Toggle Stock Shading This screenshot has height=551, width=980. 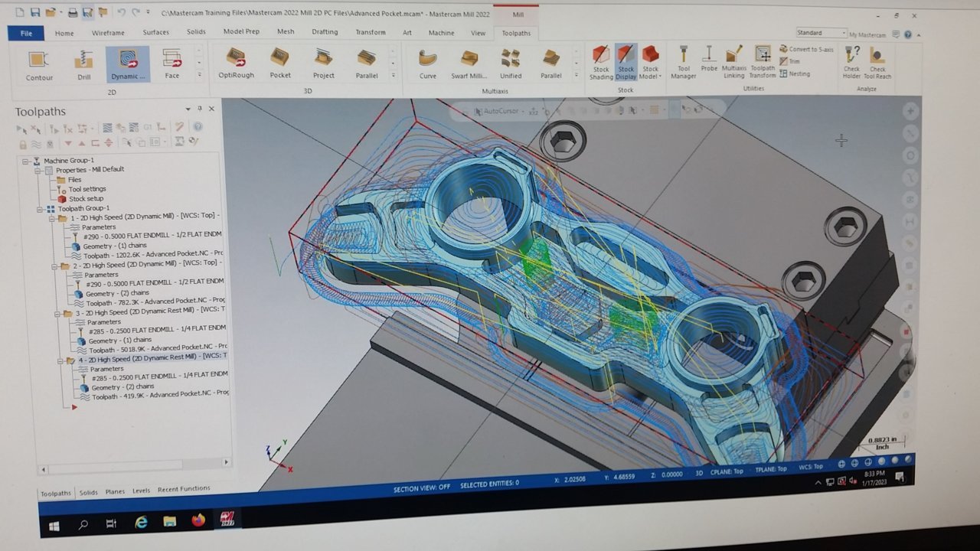(x=601, y=63)
